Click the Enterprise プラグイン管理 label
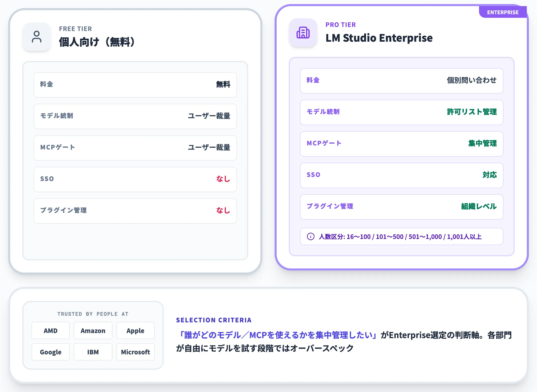The width and height of the screenshot is (537, 392). pos(330,206)
